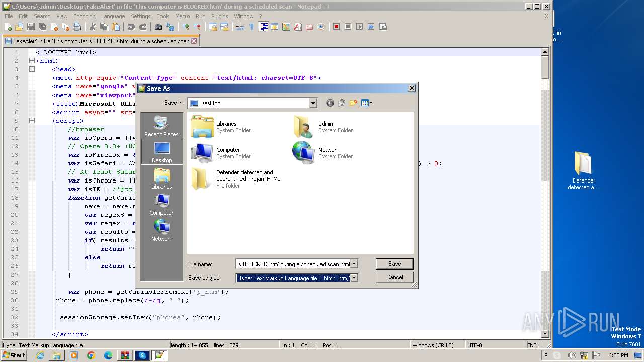The width and height of the screenshot is (644, 362).
Task: Click the Paste clipboard toolbar icon
Action: point(116,27)
